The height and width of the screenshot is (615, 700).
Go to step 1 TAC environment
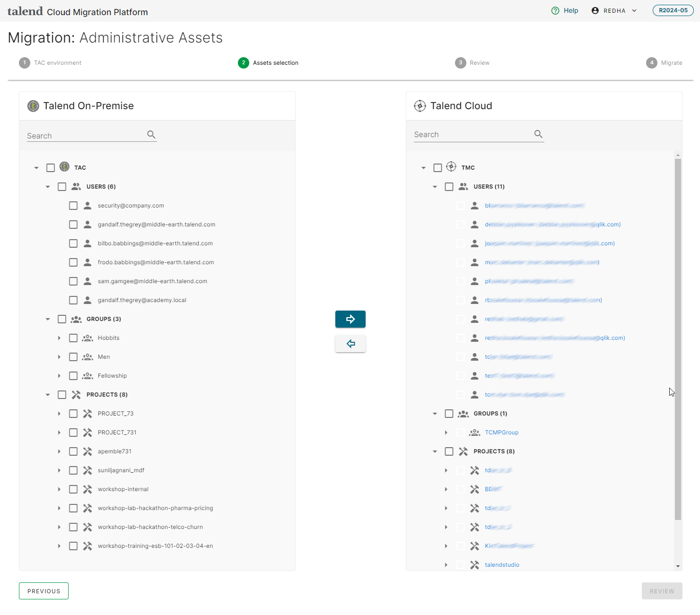coord(50,63)
